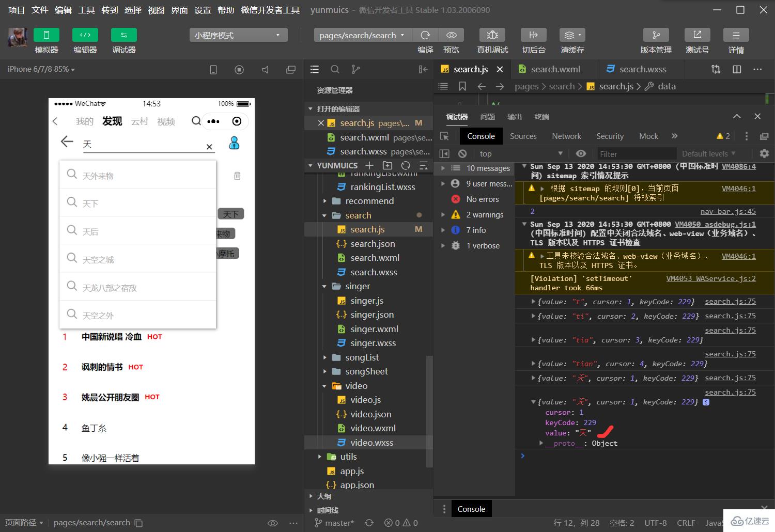This screenshot has width=775, height=532.
Task: Detach the simulator window icon
Action: pos(291,70)
